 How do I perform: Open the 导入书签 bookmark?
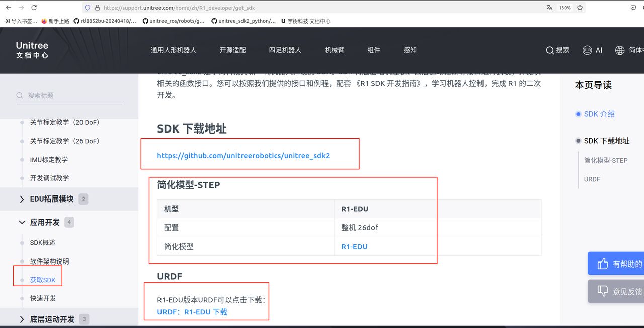(21, 21)
